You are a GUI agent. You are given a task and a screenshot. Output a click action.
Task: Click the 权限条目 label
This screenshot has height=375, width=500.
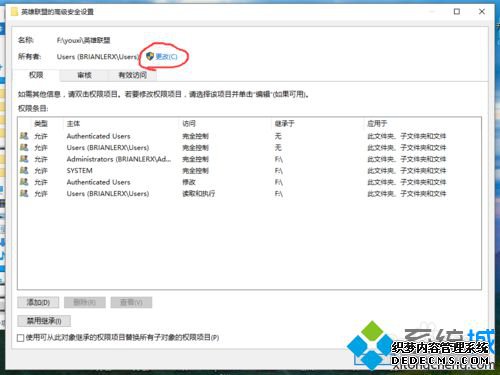(33, 108)
